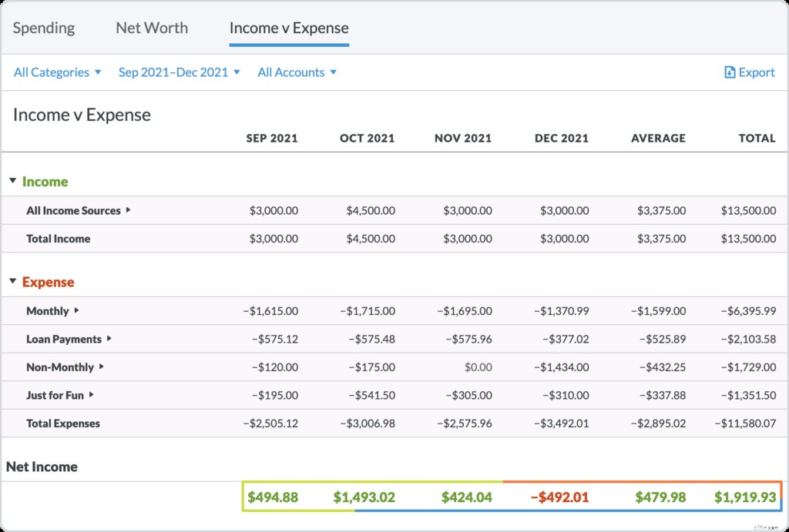
Task: Click the Export link text
Action: 755,72
